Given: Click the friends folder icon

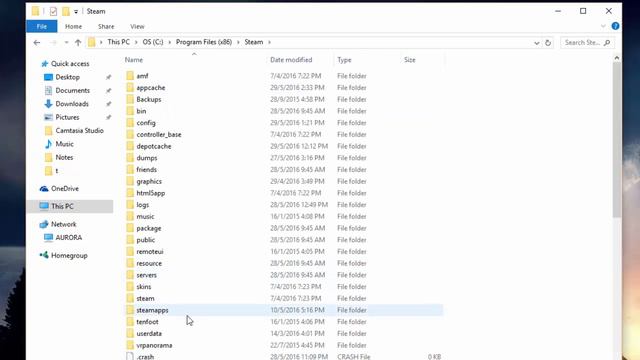Looking at the screenshot, I should 130,169.
